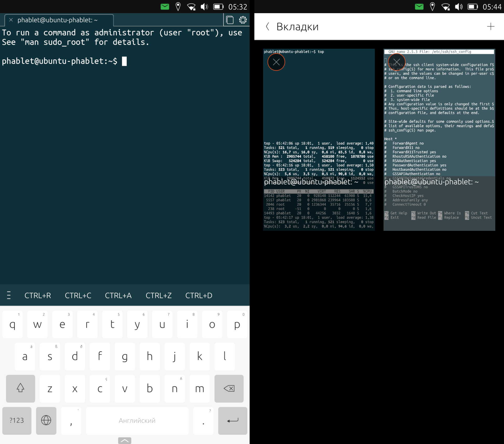Open the tabs overview icon next to settings
This screenshot has width=504, height=444.
(x=230, y=20)
